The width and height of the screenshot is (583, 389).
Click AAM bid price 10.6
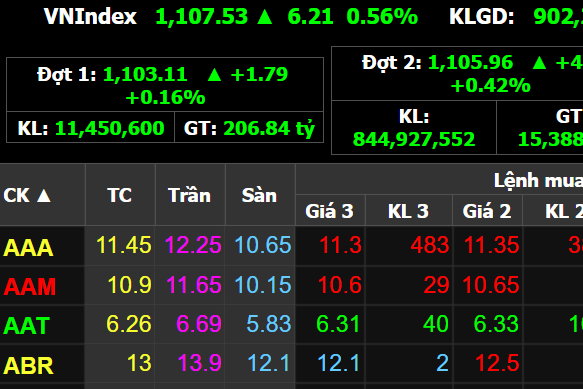340,285
